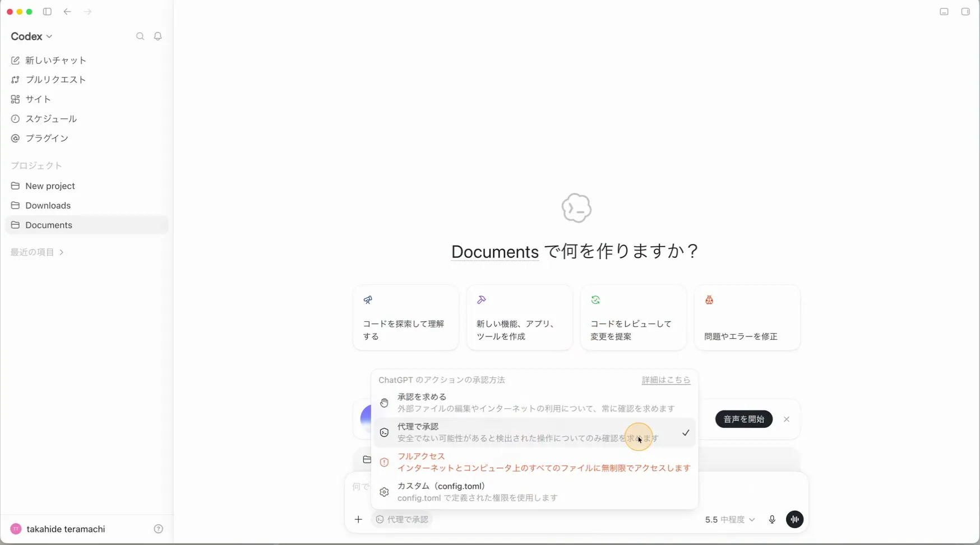Click the bug icon on fix card
The height and width of the screenshot is (545, 980).
click(709, 301)
